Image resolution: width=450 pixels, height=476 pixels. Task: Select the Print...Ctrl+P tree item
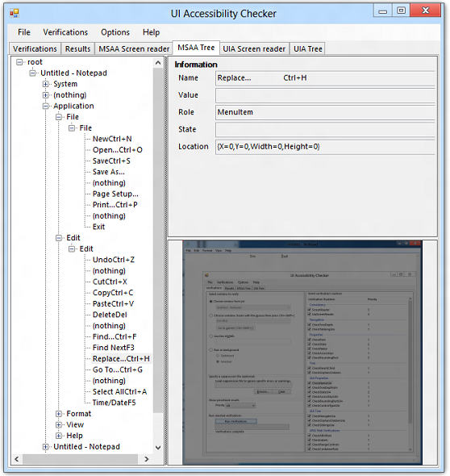[x=115, y=205]
